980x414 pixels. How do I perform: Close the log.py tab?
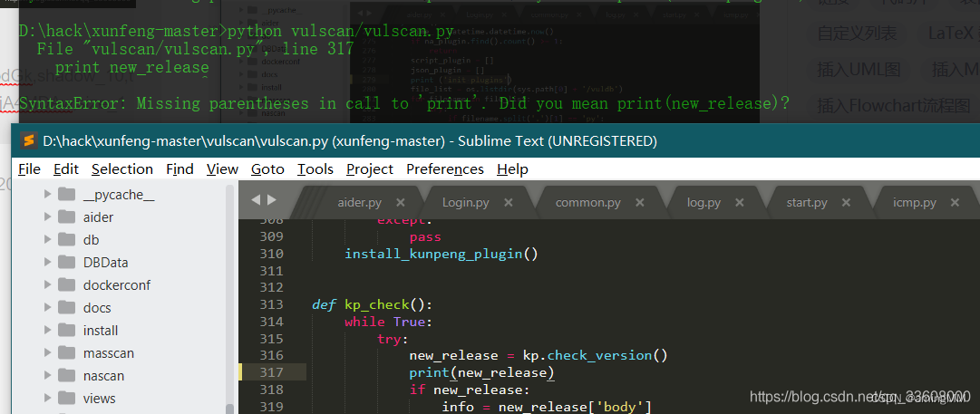point(740,202)
